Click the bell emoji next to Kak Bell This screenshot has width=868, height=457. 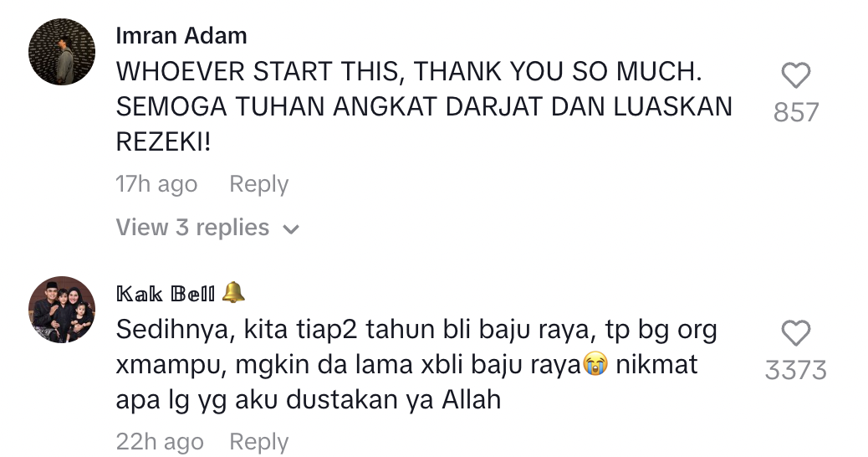233,292
